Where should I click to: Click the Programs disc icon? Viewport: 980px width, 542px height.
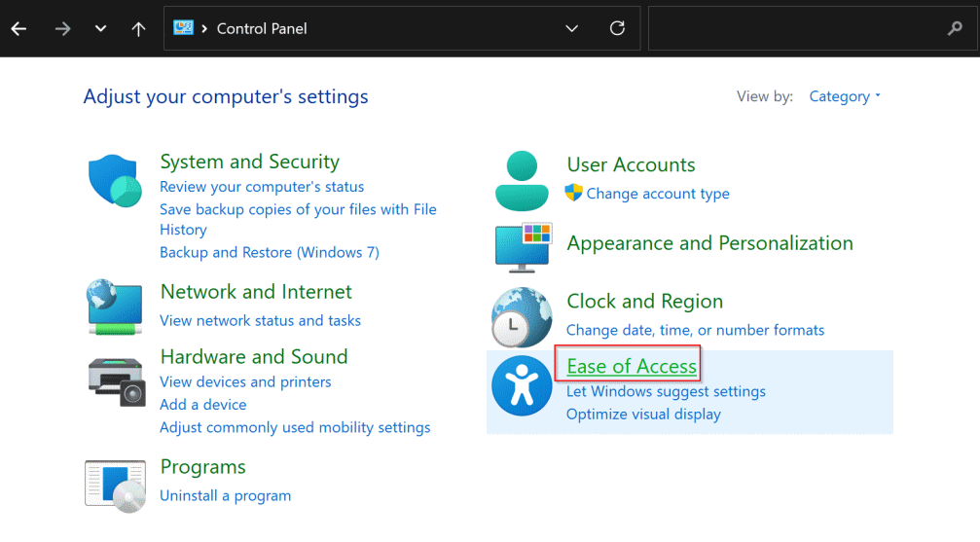click(115, 487)
